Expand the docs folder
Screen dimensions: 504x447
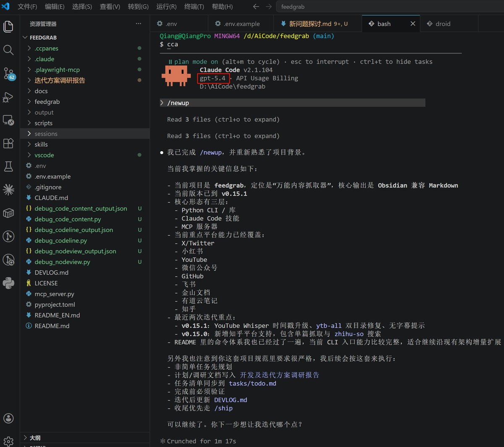click(x=41, y=91)
